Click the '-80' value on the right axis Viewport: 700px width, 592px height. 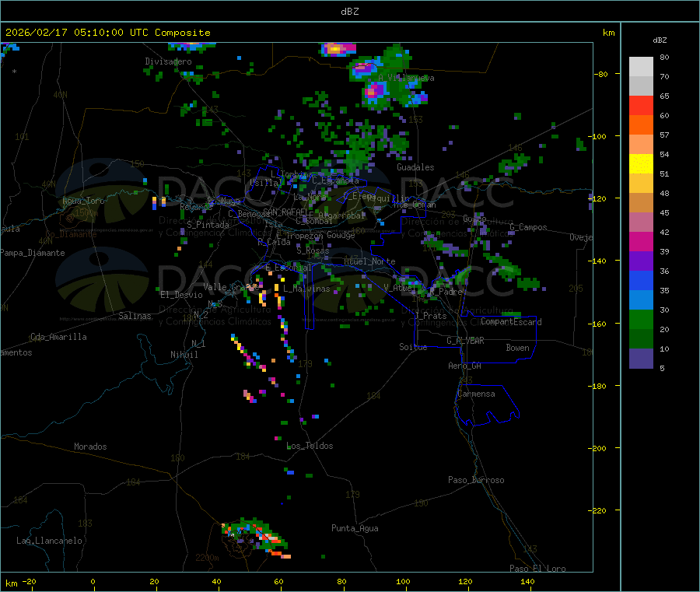click(x=601, y=74)
